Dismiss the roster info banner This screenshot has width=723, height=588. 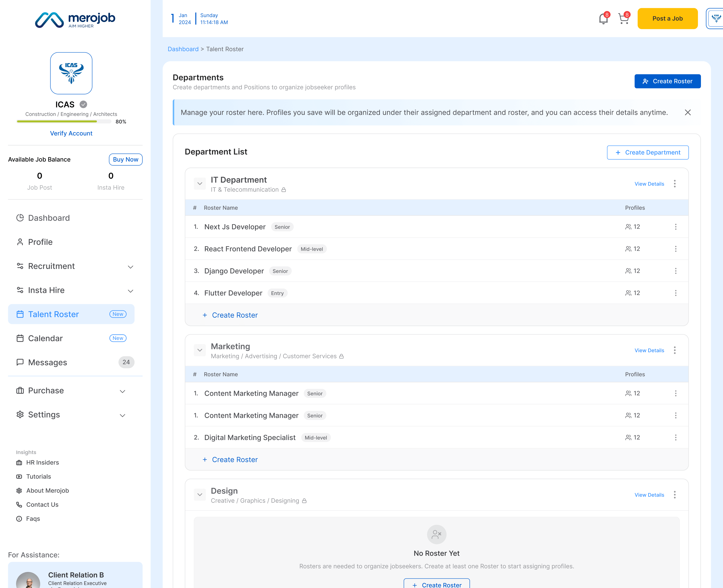coord(687,113)
